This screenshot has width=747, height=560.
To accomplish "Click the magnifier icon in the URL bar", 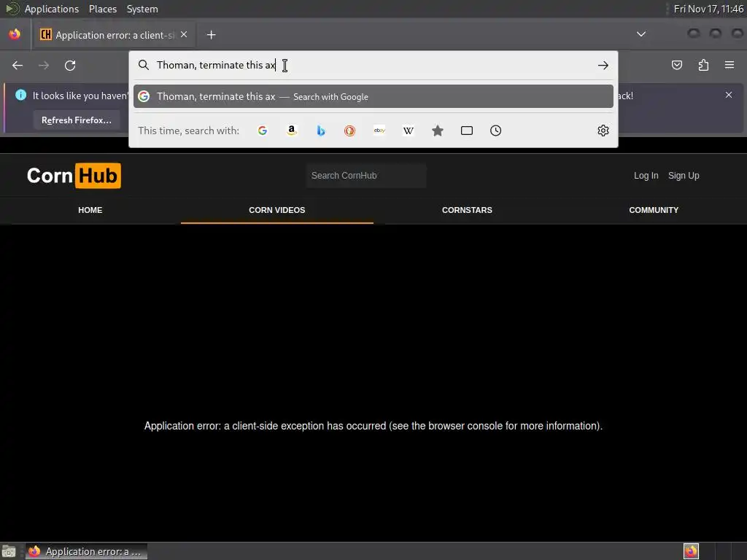I will point(144,65).
